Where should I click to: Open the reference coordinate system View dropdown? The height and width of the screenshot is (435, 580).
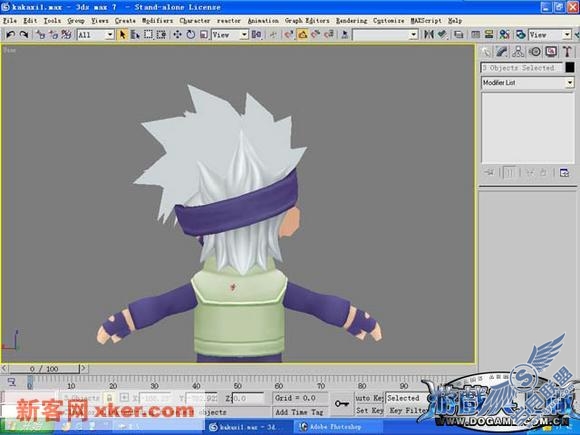tap(229, 35)
